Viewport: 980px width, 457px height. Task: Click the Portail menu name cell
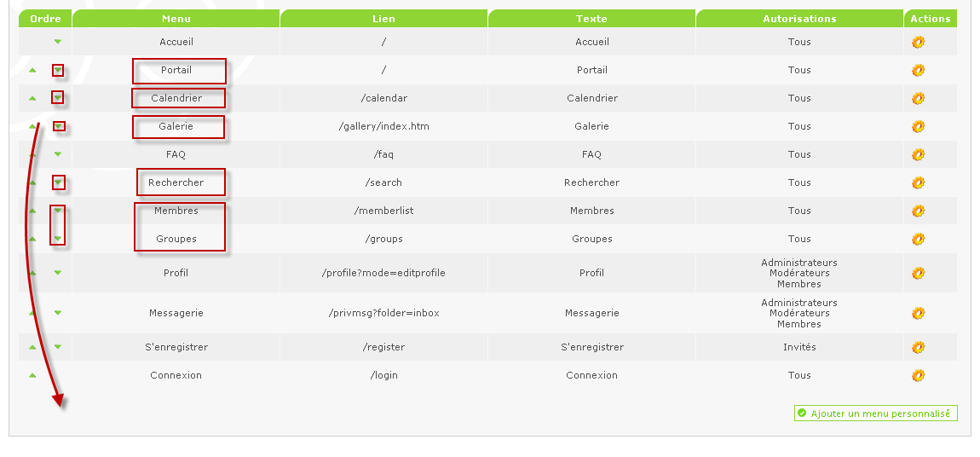pyautogui.click(x=176, y=70)
